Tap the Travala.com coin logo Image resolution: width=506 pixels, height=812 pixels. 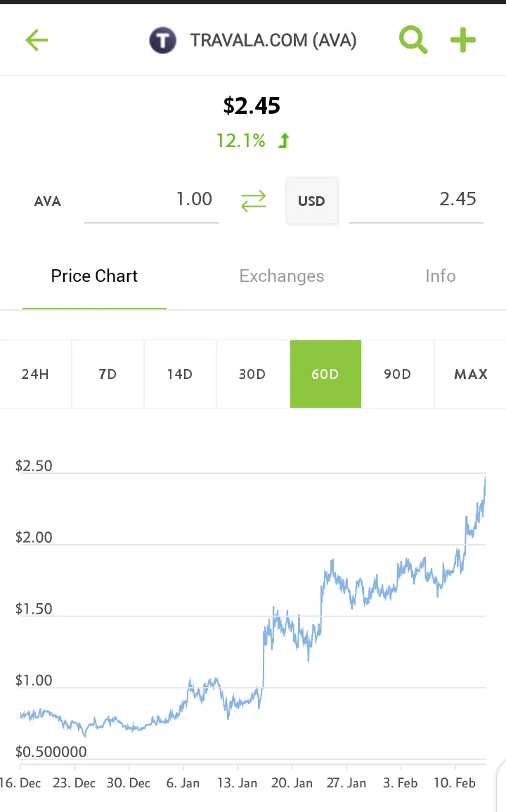[x=162, y=40]
